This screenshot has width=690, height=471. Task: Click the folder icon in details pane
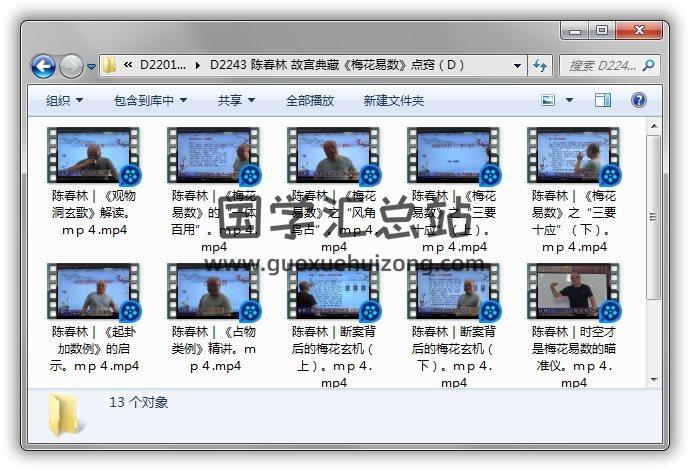(x=64, y=416)
